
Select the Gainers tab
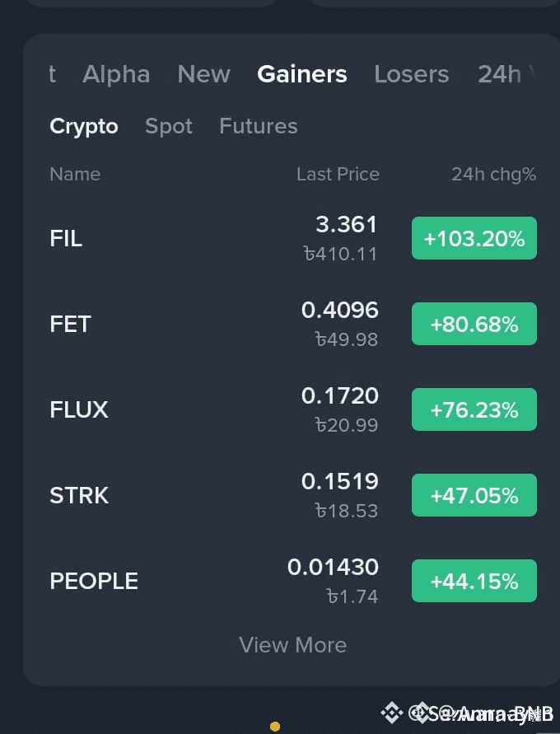302,74
